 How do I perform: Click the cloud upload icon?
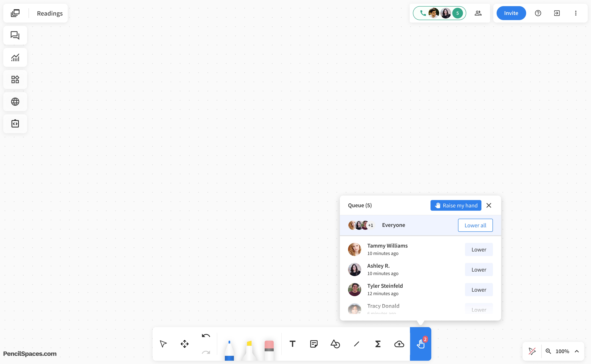[x=399, y=344]
